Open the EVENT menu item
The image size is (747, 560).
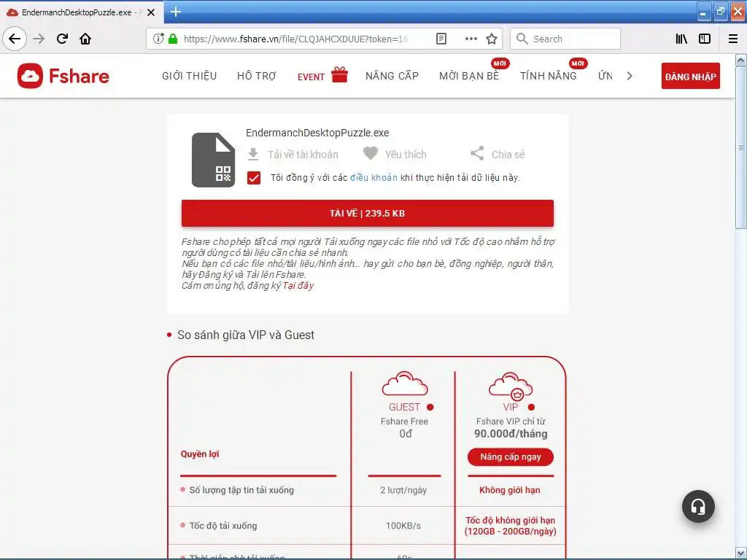311,77
